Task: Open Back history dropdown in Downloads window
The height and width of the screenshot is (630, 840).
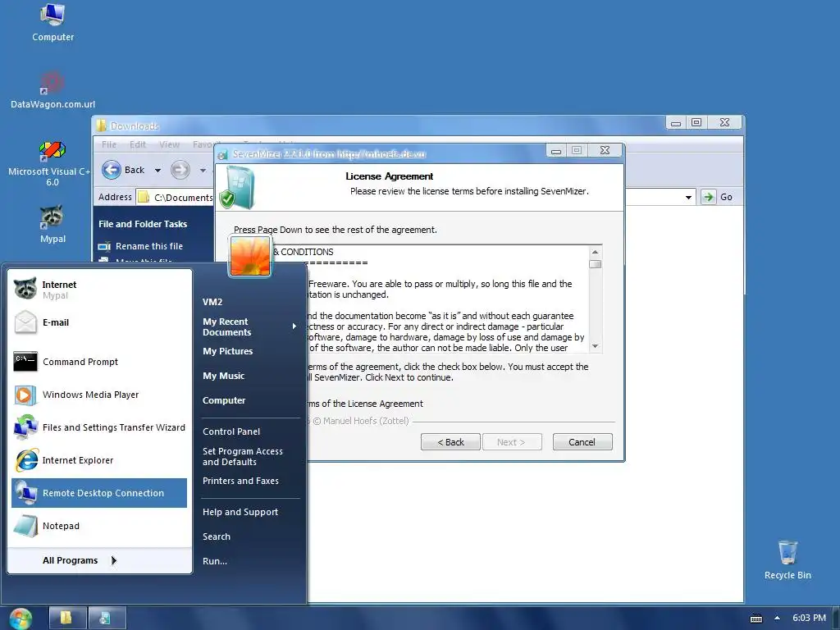Action: 157,171
